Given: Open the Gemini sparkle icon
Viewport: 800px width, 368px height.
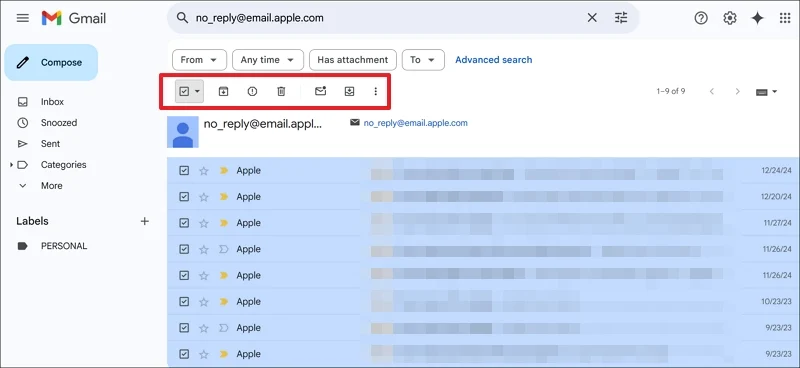Looking at the screenshot, I should point(758,18).
